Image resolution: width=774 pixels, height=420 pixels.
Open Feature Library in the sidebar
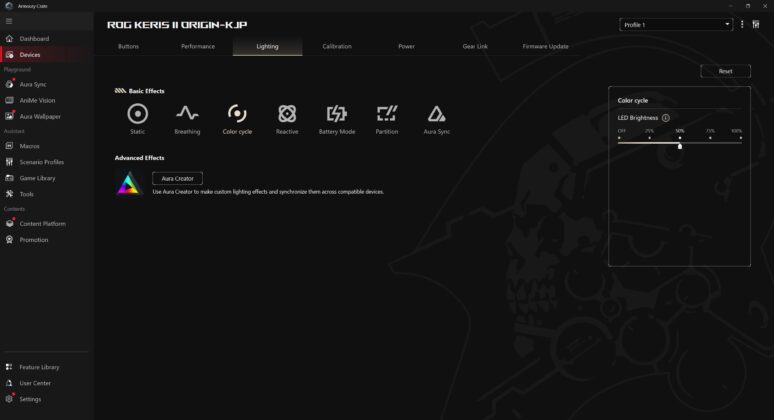pyautogui.click(x=46, y=367)
